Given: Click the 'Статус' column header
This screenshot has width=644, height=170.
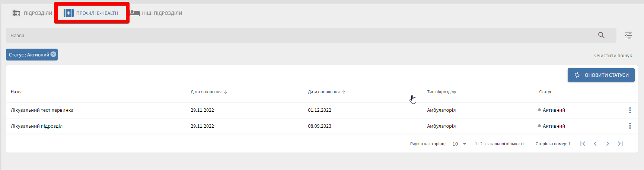Looking at the screenshot, I should [545, 92].
